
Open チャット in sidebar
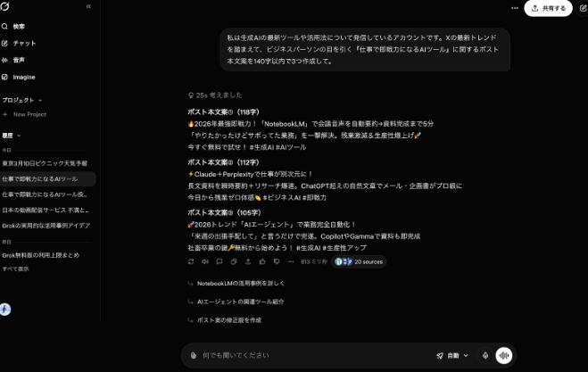[x=19, y=44]
